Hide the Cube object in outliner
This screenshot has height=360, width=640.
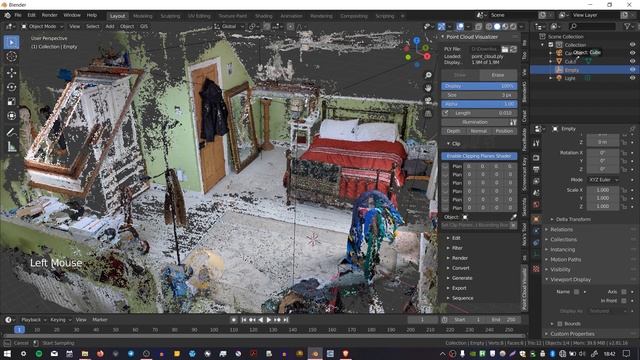coord(632,61)
